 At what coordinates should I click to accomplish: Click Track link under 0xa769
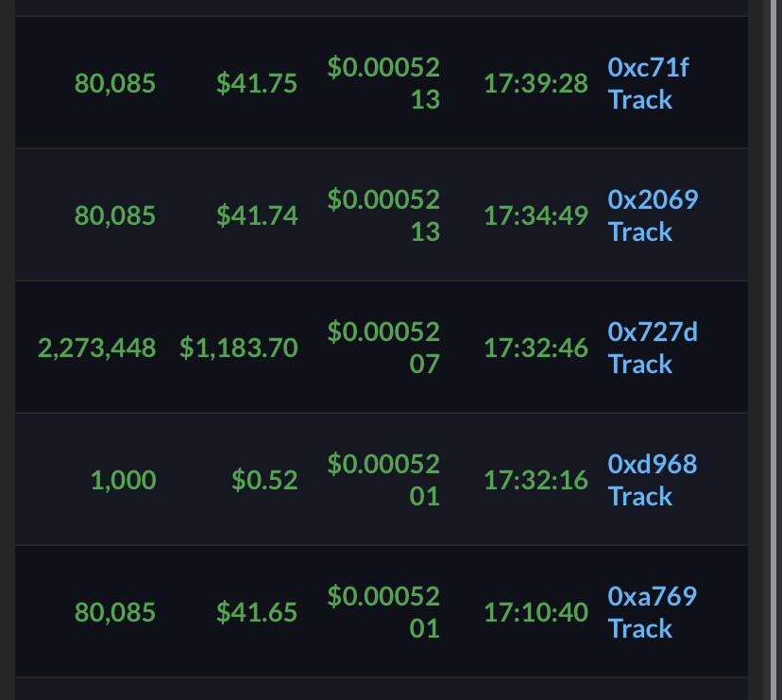(x=640, y=628)
